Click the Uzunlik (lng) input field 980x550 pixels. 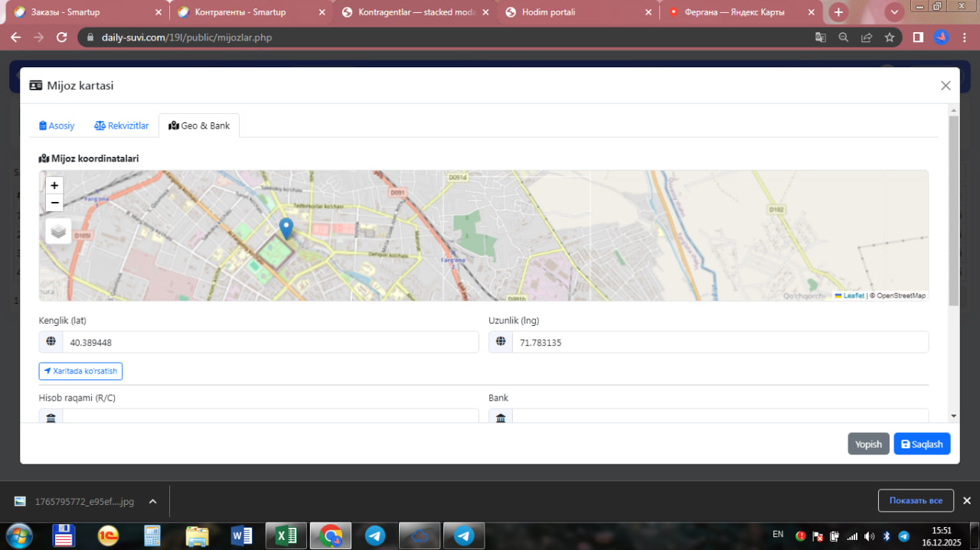coord(720,343)
